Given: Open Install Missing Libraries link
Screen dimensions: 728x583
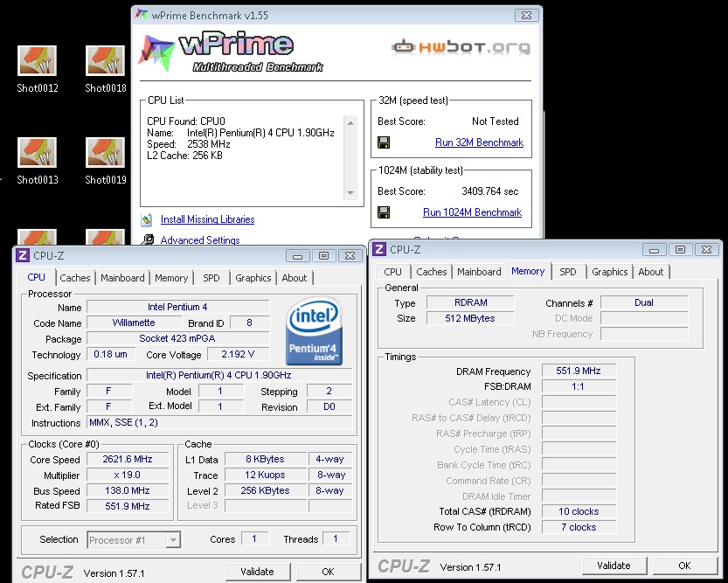Looking at the screenshot, I should tap(207, 219).
